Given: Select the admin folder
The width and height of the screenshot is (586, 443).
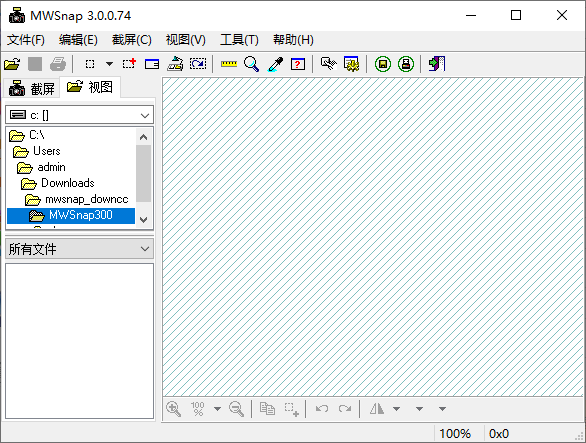Looking at the screenshot, I should 41,167.
